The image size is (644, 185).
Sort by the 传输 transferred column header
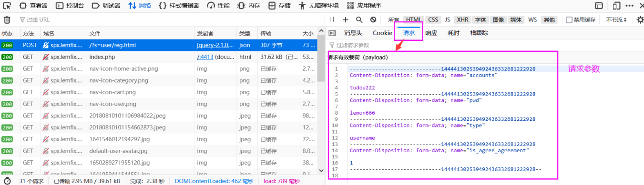tap(278, 33)
